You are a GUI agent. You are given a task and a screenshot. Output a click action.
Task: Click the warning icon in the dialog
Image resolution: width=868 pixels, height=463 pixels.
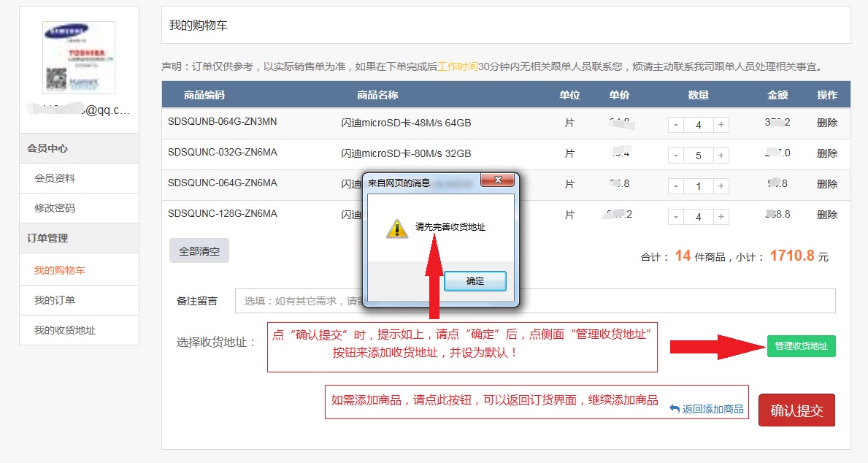pos(397,228)
